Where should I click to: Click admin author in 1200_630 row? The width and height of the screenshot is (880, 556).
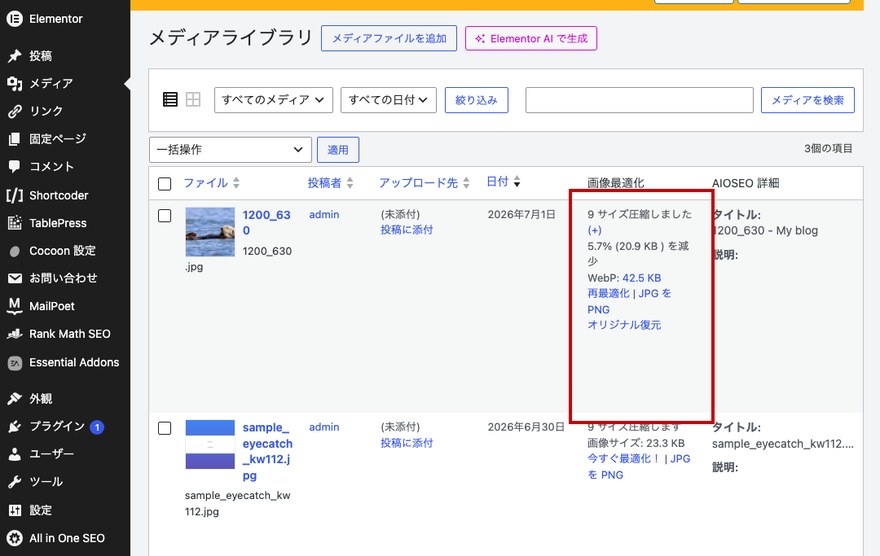click(x=324, y=214)
